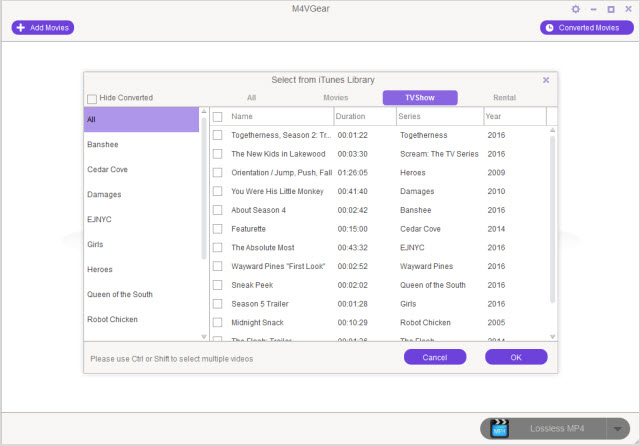This screenshot has height=446, width=640.
Task: Choose Queen of the South in sidebar
Action: 141,295
